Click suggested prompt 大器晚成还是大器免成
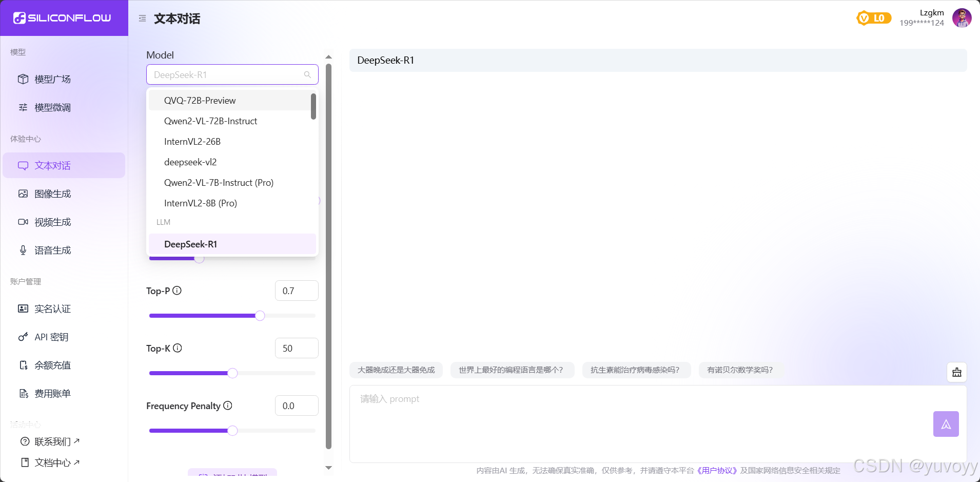Viewport: 980px width, 482px height. coord(396,370)
